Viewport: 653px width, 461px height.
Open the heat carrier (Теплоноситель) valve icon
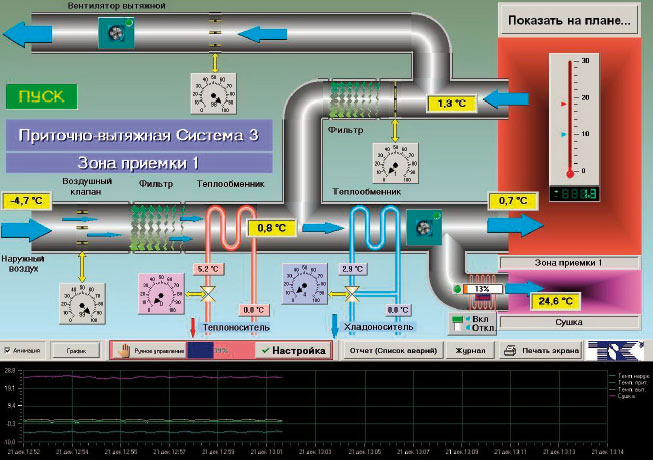tap(212, 296)
